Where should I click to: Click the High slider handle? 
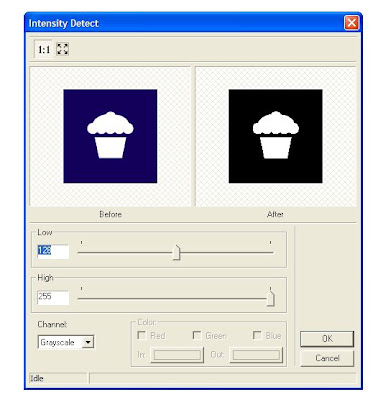(271, 298)
